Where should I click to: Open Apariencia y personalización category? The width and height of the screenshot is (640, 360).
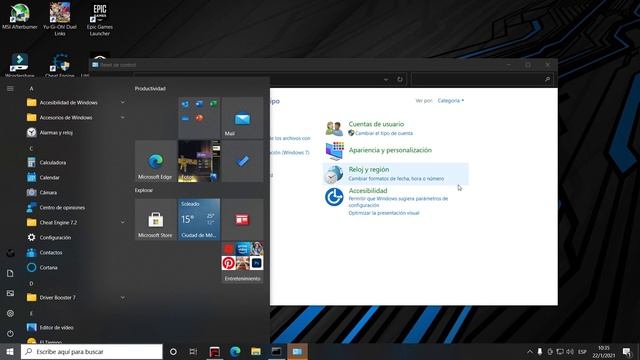[390, 150]
